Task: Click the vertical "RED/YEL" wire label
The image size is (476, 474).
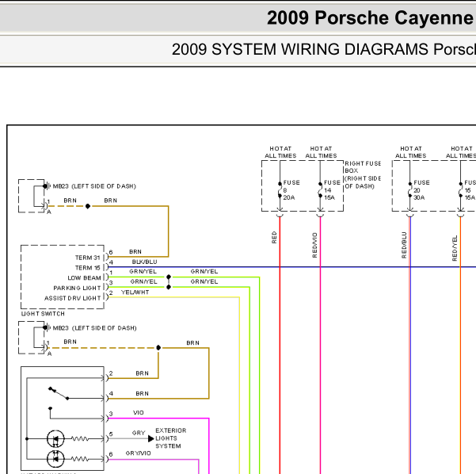Action: [x=455, y=248]
